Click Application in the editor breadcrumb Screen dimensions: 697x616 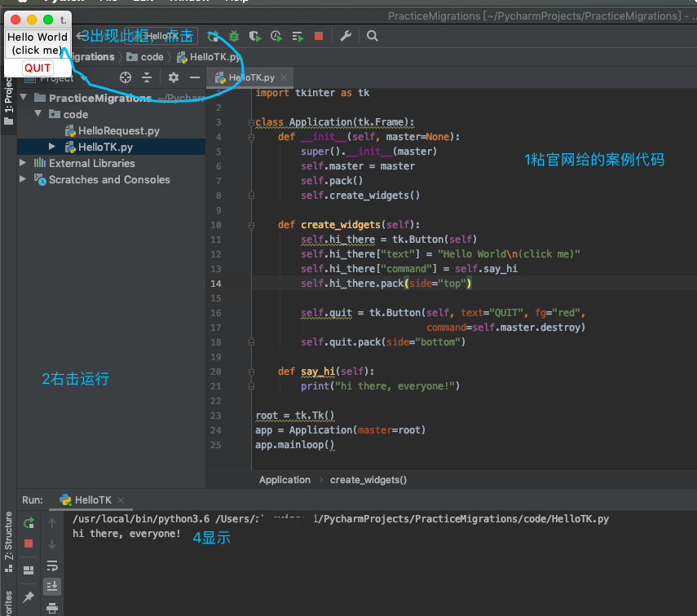[285, 480]
